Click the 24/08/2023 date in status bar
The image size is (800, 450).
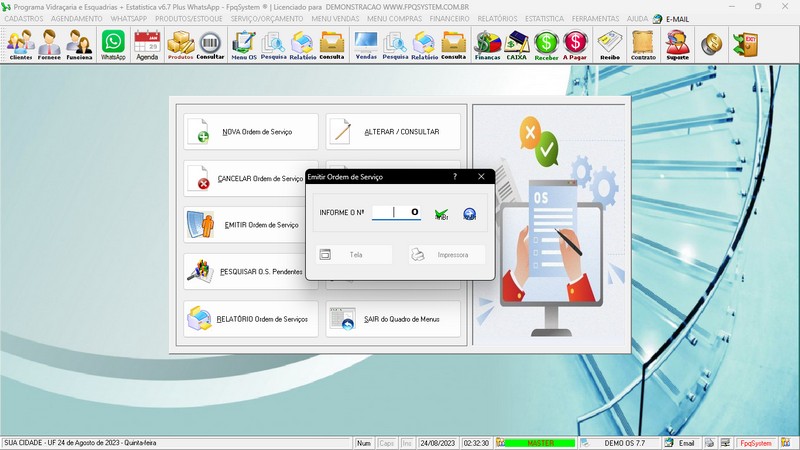438,443
